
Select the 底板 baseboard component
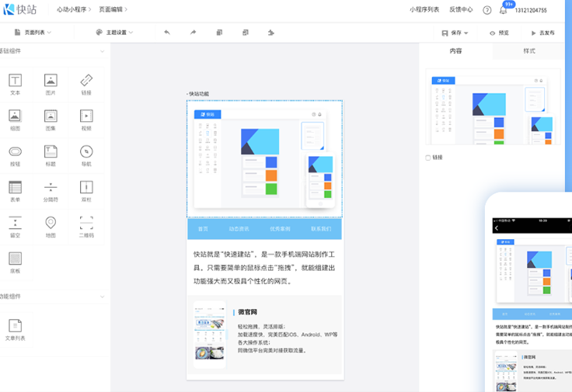pos(15,262)
